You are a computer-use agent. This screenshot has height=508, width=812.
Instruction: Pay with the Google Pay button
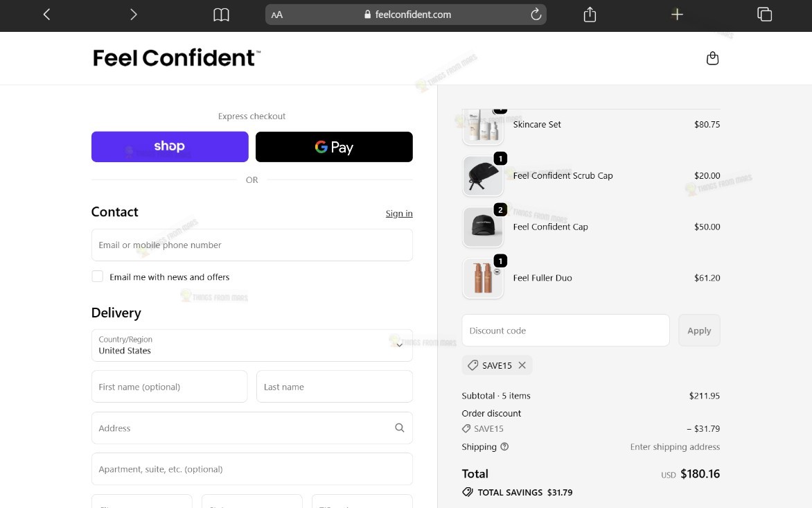pyautogui.click(x=334, y=146)
